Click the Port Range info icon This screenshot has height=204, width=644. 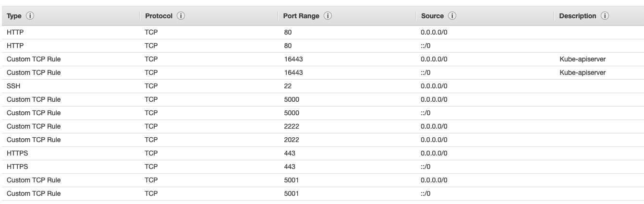pyautogui.click(x=329, y=16)
